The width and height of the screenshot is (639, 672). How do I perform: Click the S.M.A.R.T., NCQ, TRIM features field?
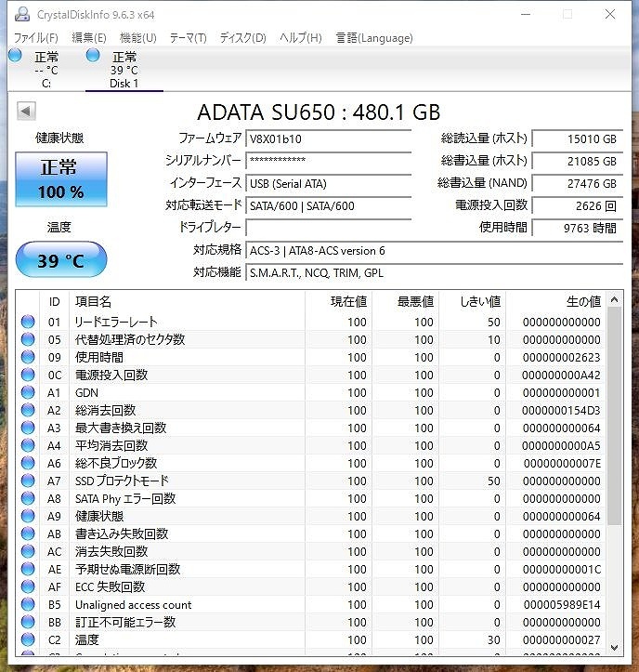435,272
